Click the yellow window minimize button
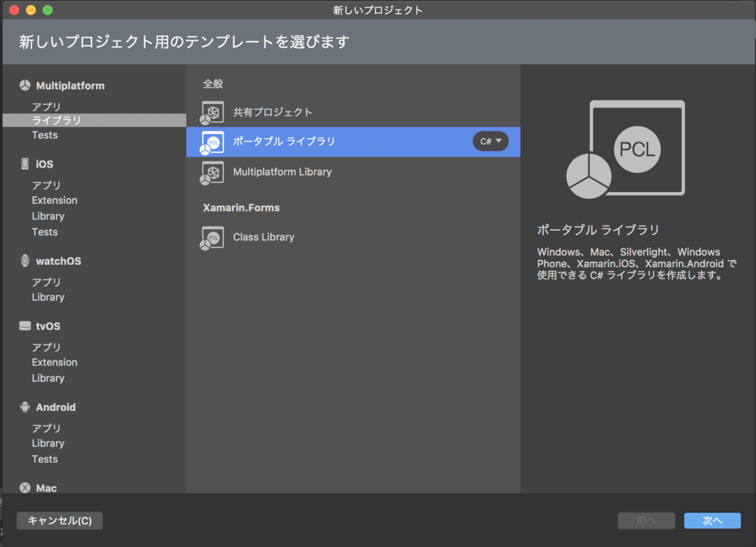The width and height of the screenshot is (756, 547). click(x=31, y=10)
